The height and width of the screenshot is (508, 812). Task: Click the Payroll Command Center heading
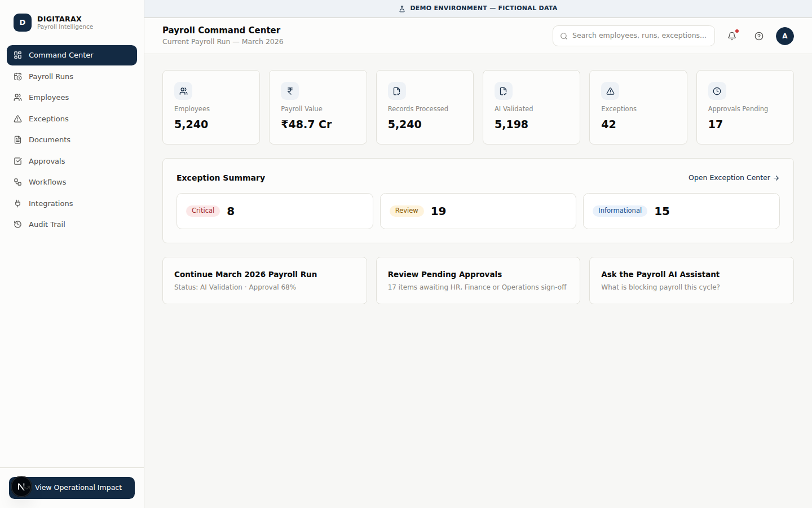221,30
